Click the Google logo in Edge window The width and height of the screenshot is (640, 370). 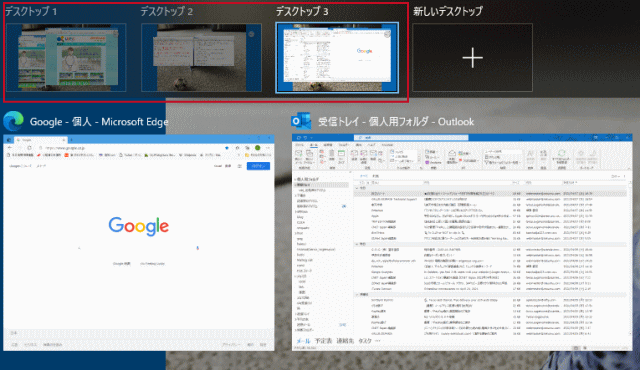point(138,226)
